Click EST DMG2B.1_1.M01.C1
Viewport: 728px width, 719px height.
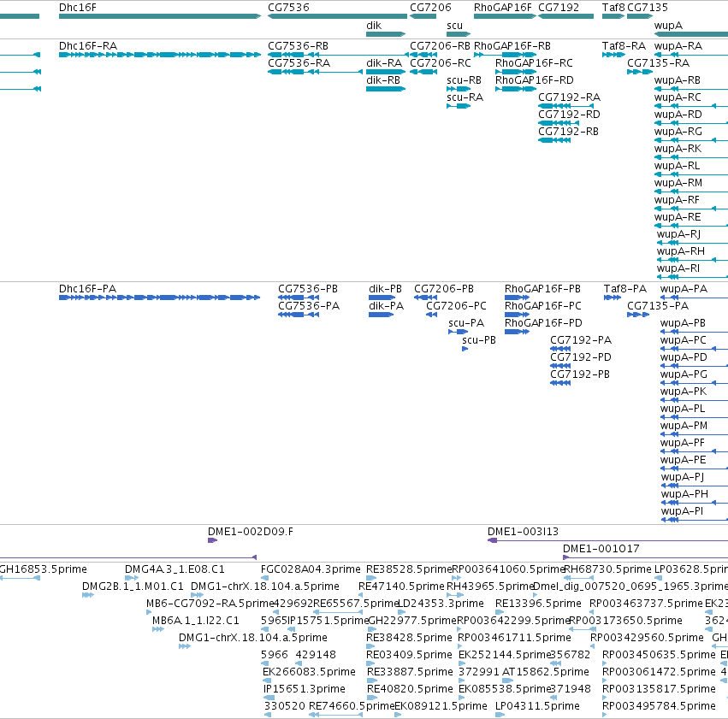coord(133,586)
